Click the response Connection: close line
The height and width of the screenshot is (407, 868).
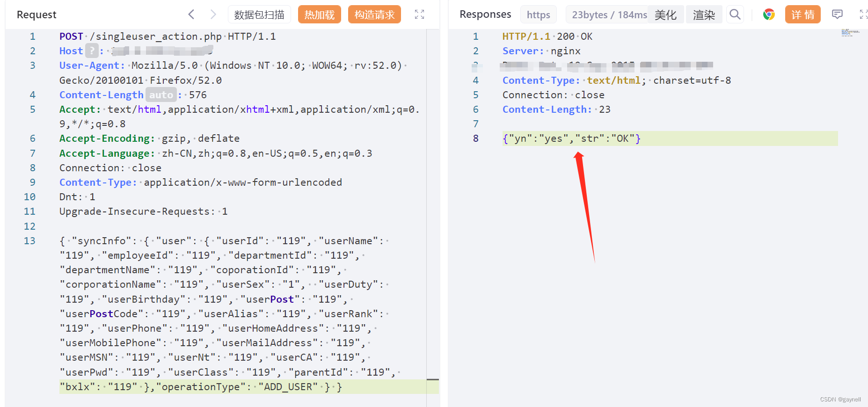(554, 95)
